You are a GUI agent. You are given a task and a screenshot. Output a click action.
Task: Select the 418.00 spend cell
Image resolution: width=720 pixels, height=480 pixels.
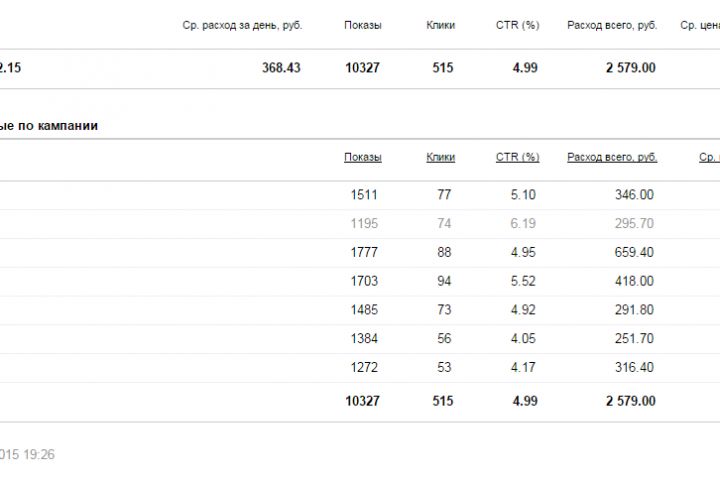(x=634, y=281)
